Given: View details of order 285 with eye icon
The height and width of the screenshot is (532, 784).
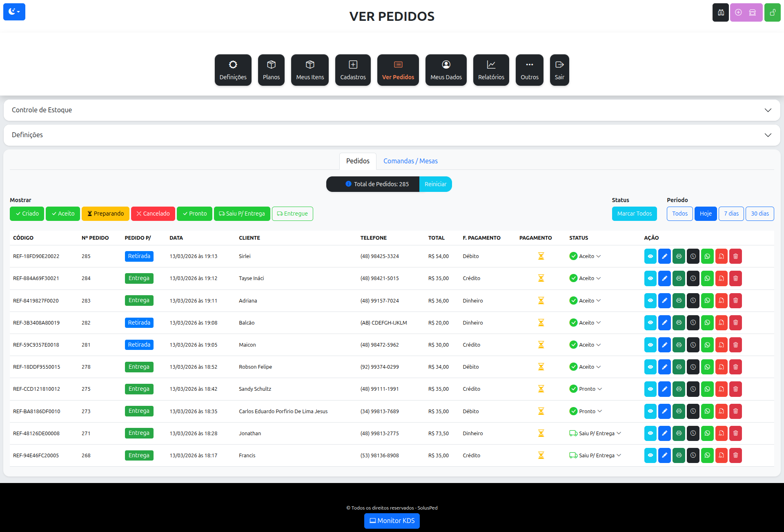Looking at the screenshot, I should [650, 256].
